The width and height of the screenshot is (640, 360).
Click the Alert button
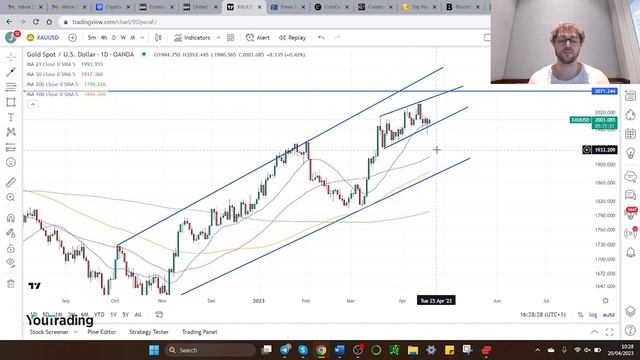(258, 38)
